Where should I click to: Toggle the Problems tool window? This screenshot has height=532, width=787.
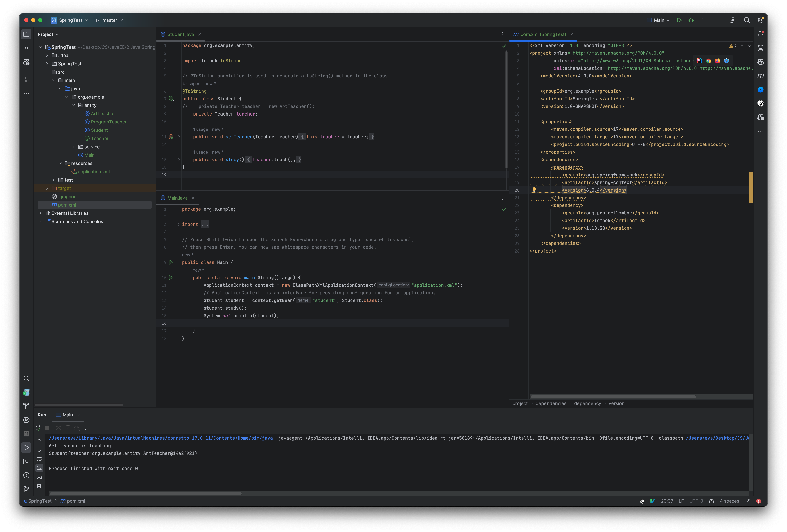click(26, 475)
